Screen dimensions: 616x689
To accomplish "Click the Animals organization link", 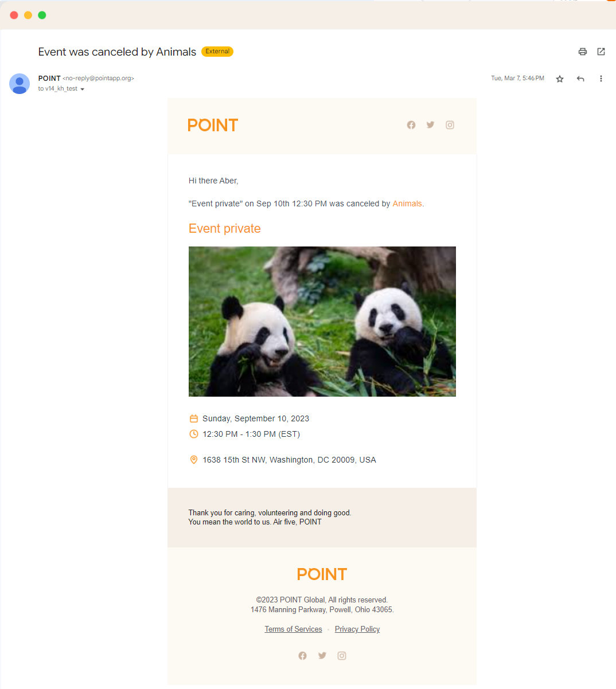I will (x=407, y=203).
